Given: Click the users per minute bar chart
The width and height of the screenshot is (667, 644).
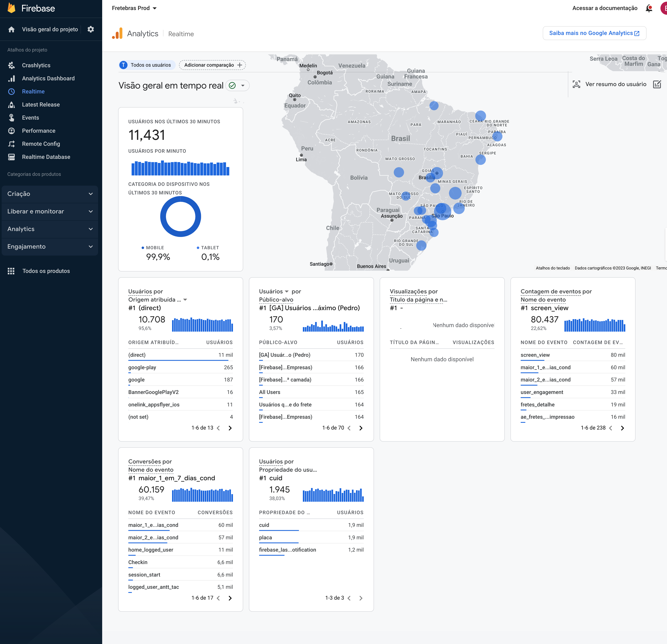Looking at the screenshot, I should (x=180, y=168).
